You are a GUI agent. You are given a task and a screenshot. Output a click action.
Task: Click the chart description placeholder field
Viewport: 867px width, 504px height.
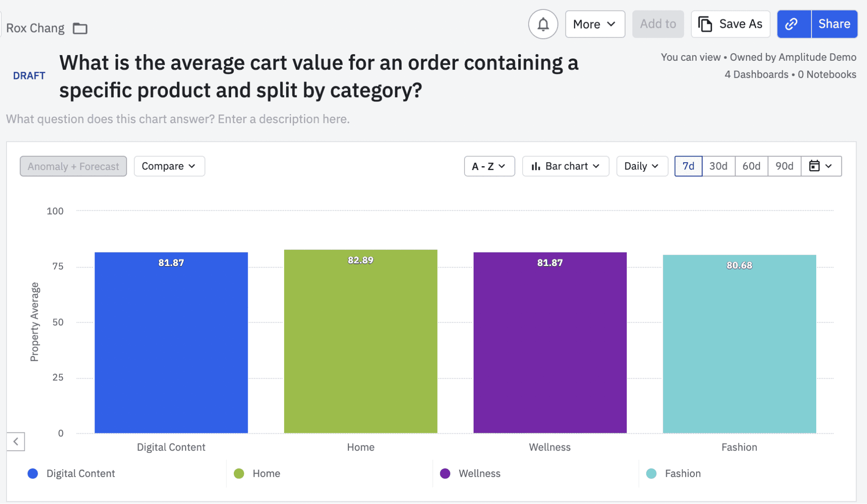pyautogui.click(x=178, y=119)
